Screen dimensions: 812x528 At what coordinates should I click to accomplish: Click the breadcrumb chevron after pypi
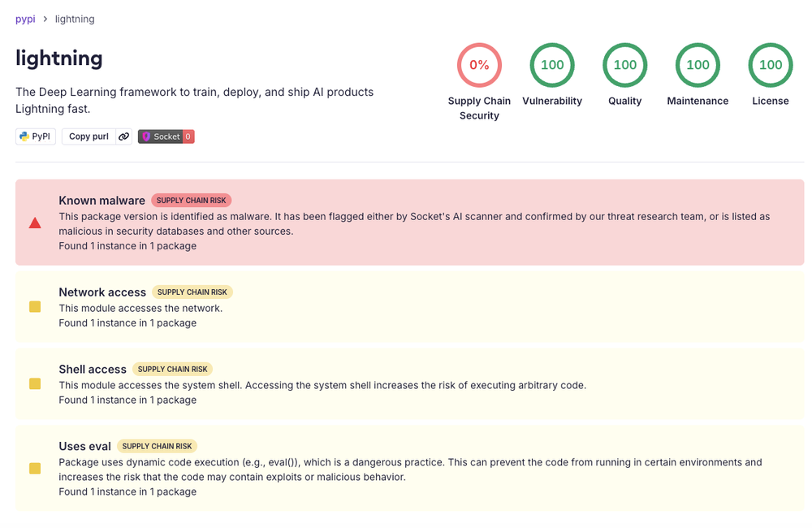pyautogui.click(x=45, y=19)
